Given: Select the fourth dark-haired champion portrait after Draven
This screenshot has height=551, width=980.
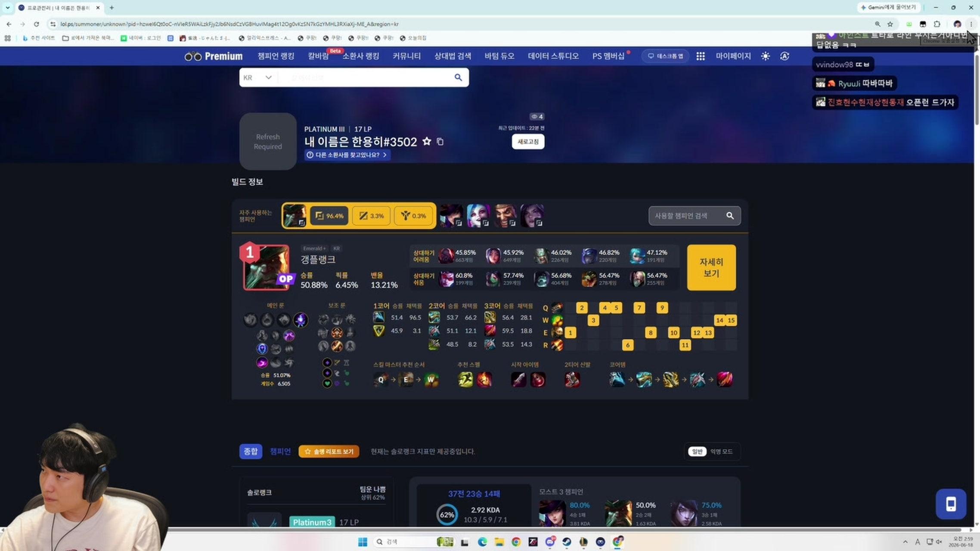Looking at the screenshot, I should pyautogui.click(x=532, y=215).
